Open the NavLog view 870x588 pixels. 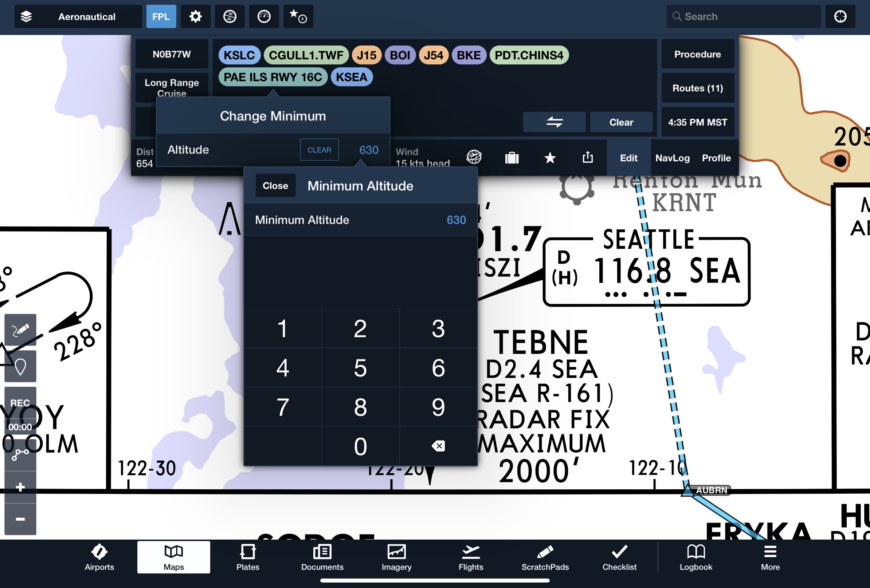pos(672,158)
